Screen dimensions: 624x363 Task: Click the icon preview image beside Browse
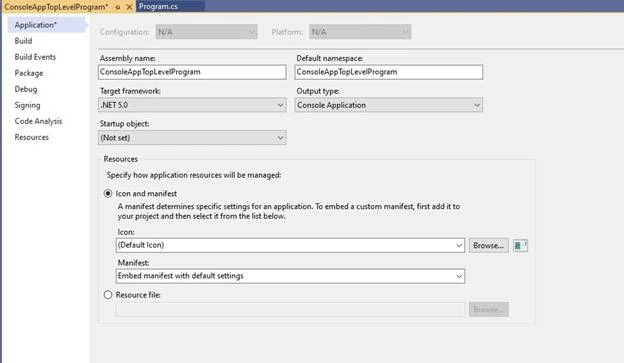[520, 246]
